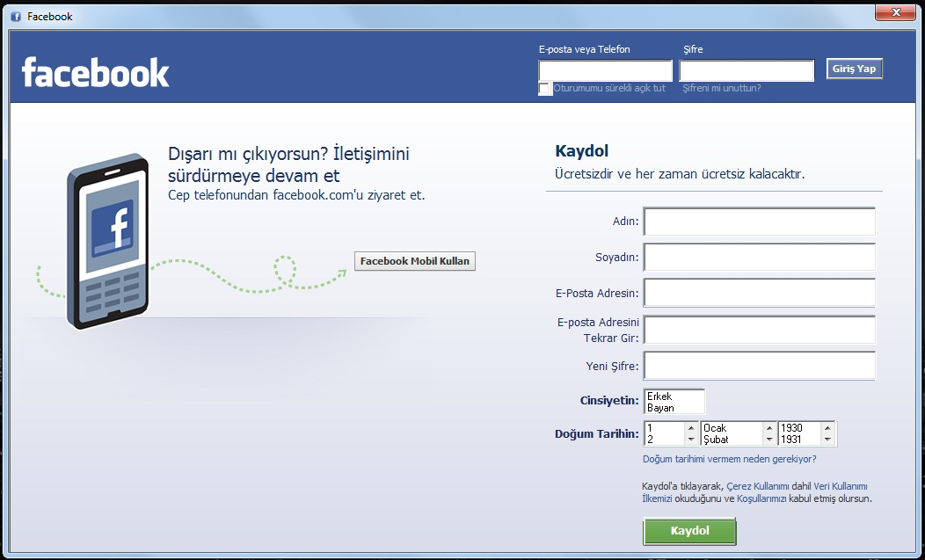Focus the E-Posta Adresin input field
Viewport: 925px width, 560px height.
pos(759,293)
